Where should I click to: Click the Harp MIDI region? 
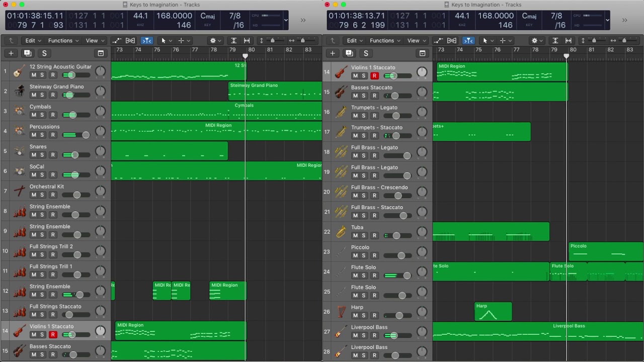coord(493,312)
